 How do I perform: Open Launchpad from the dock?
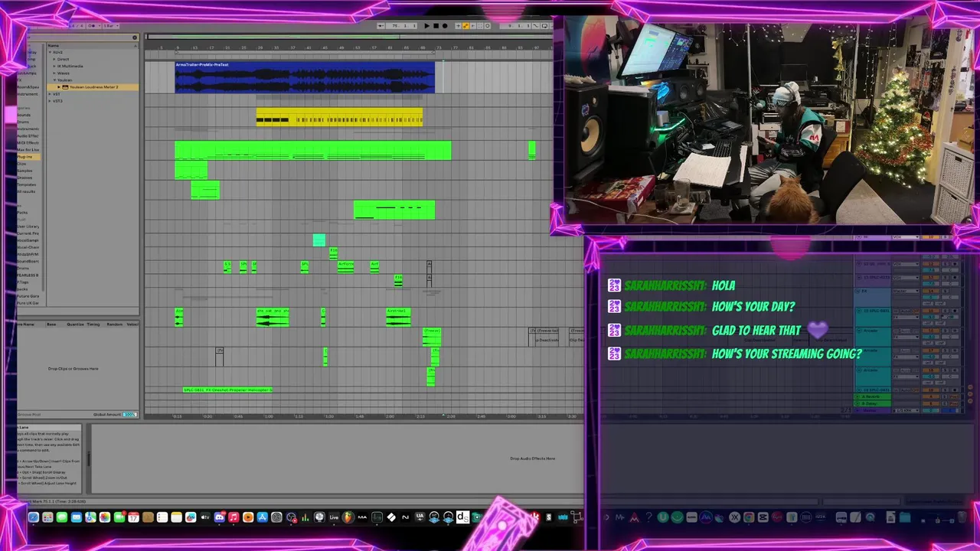(47, 517)
